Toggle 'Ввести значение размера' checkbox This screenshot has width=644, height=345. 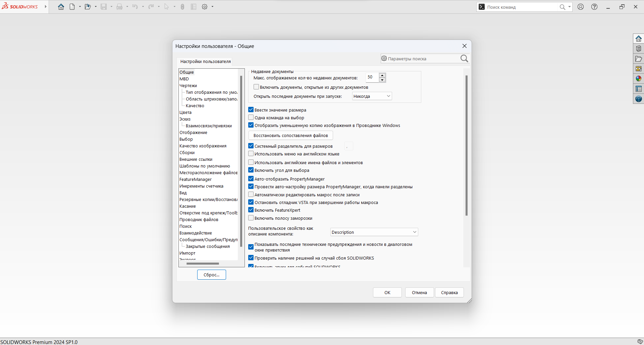[x=251, y=110]
